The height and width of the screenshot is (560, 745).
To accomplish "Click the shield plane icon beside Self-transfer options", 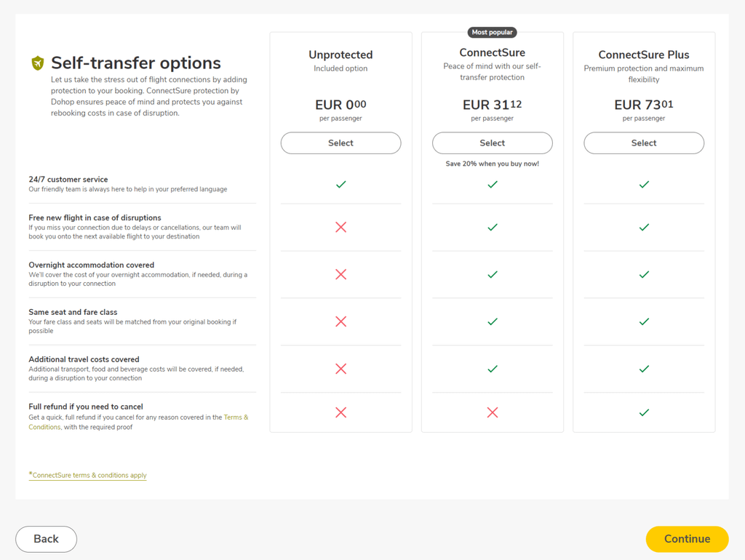I will (x=38, y=63).
